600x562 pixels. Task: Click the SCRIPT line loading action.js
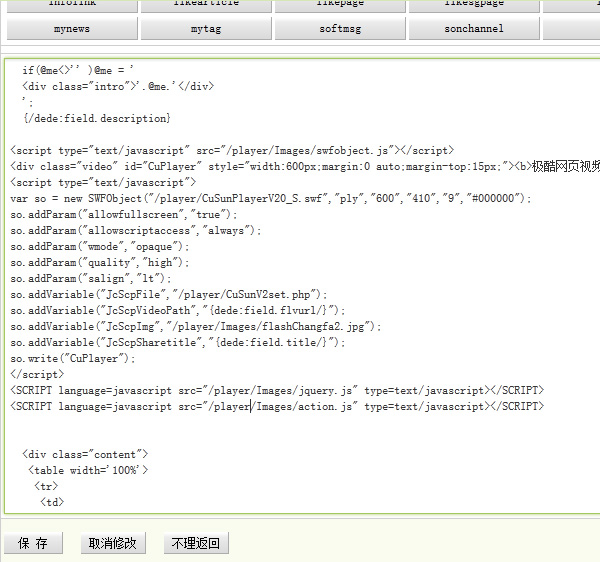pyautogui.click(x=277, y=406)
